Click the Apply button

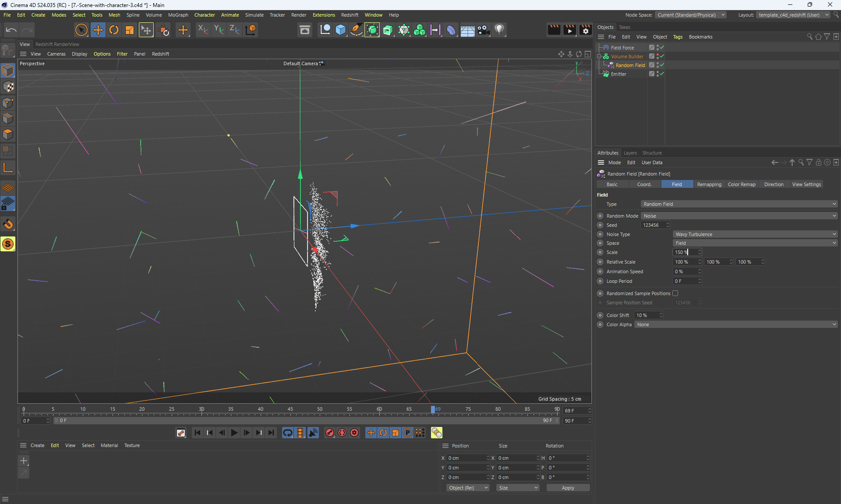568,488
